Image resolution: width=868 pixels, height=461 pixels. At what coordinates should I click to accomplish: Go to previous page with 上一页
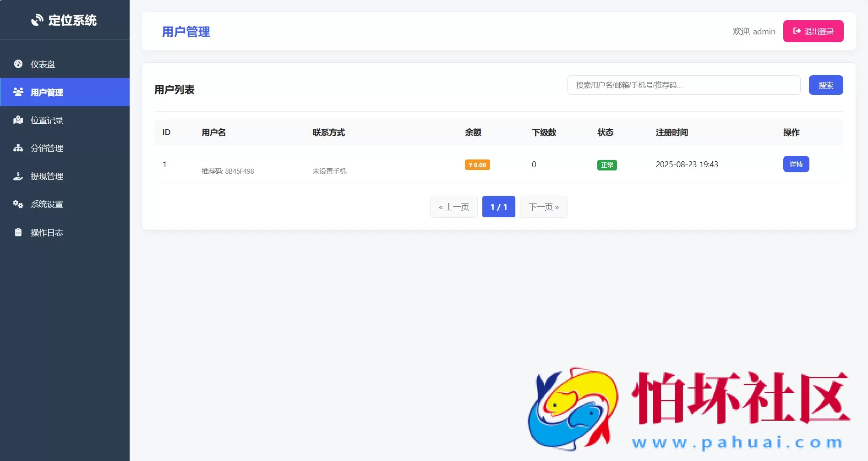[x=453, y=207]
